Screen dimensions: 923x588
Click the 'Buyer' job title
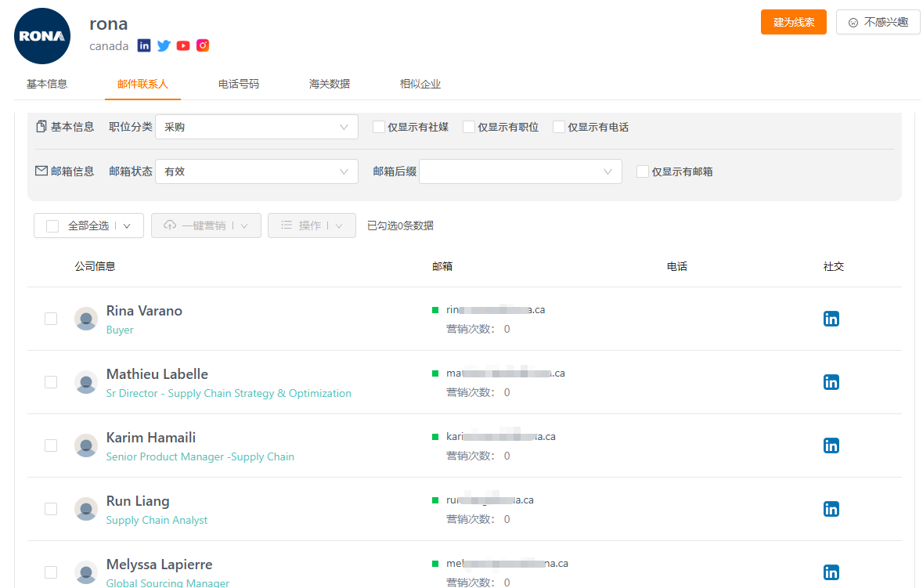click(x=120, y=330)
